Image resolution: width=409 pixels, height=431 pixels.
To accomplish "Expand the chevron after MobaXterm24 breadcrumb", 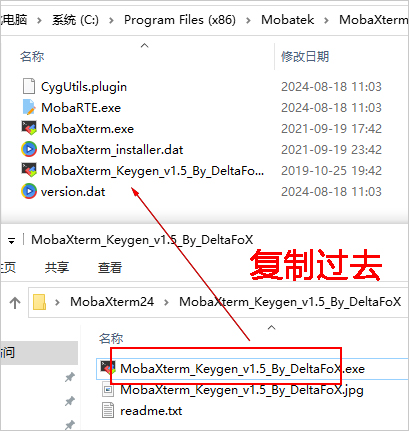I will click(x=166, y=302).
